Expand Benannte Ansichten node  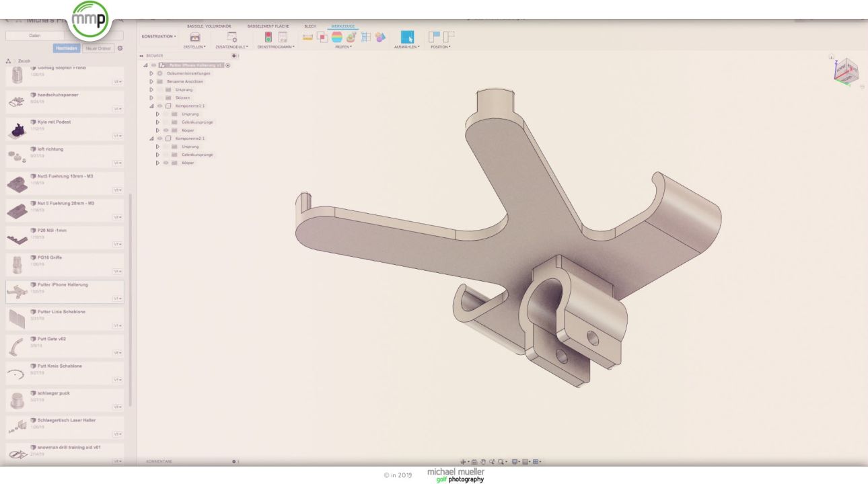tap(151, 81)
